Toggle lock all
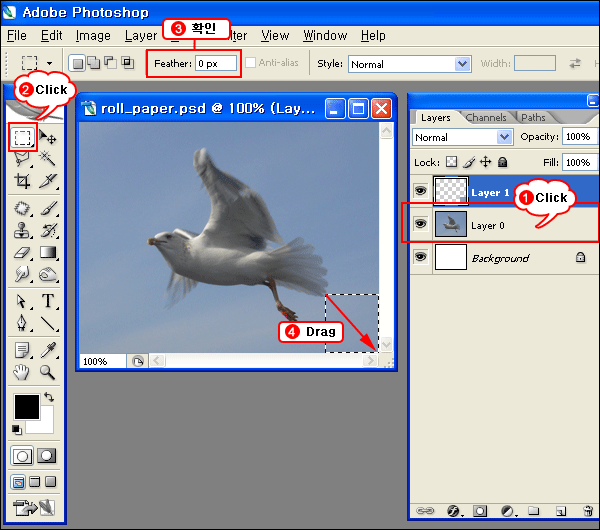Image resolution: width=600 pixels, height=530 pixels. (502, 162)
